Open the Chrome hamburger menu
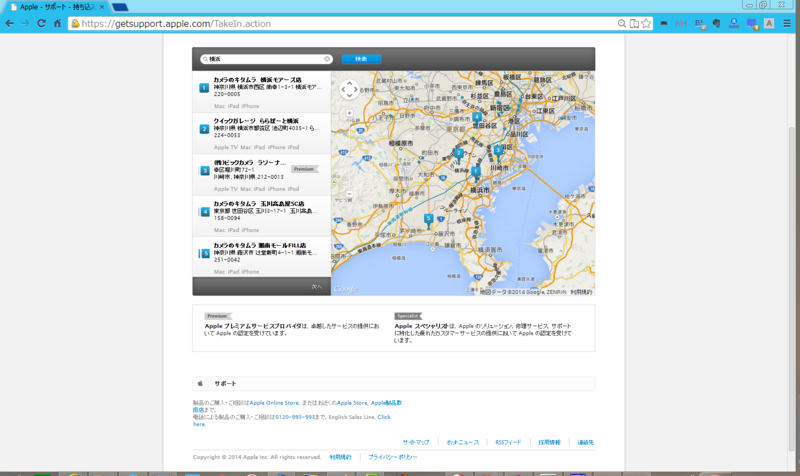Viewport: 800px width, 476px height. 787,23
